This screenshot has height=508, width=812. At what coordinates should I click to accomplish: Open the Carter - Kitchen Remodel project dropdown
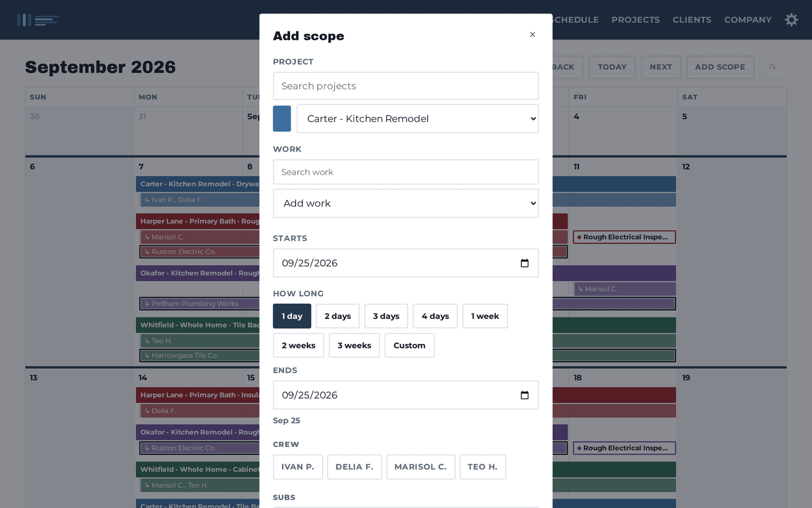418,119
